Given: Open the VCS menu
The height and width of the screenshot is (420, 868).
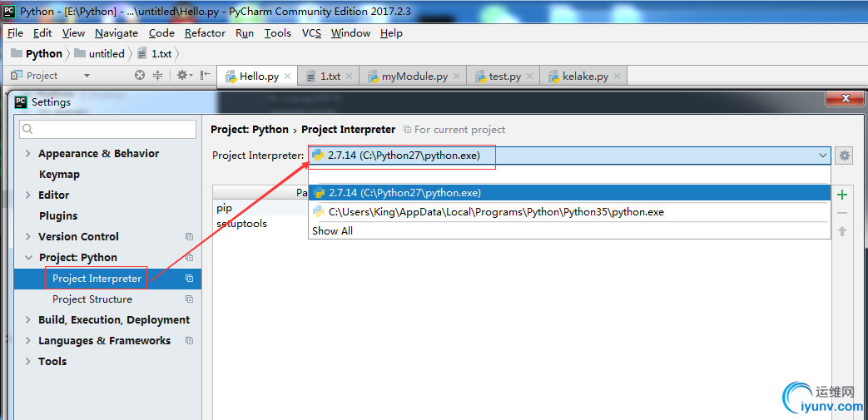Looking at the screenshot, I should pyautogui.click(x=311, y=33).
